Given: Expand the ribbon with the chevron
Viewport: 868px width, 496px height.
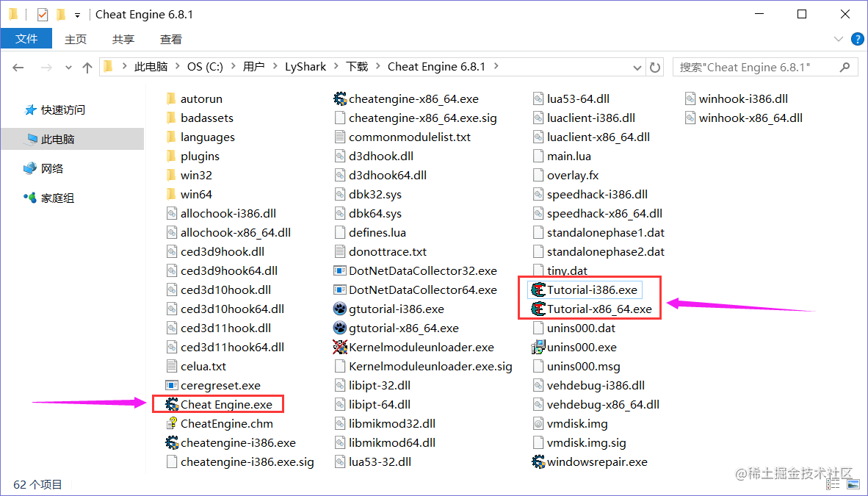Looking at the screenshot, I should tap(838, 39).
